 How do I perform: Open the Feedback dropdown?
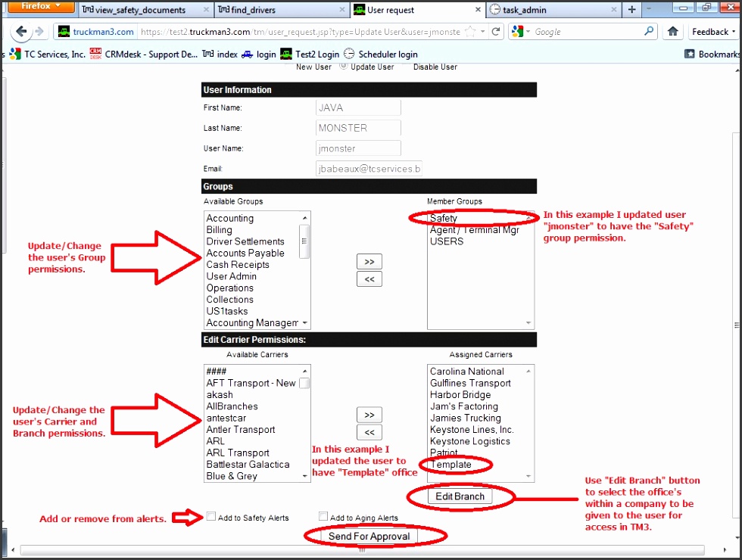click(712, 32)
